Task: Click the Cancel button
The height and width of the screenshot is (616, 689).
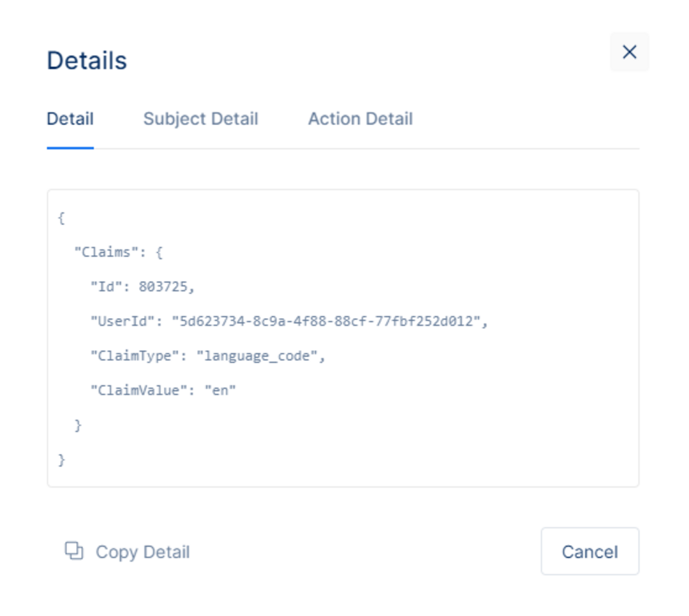Action: pyautogui.click(x=589, y=552)
